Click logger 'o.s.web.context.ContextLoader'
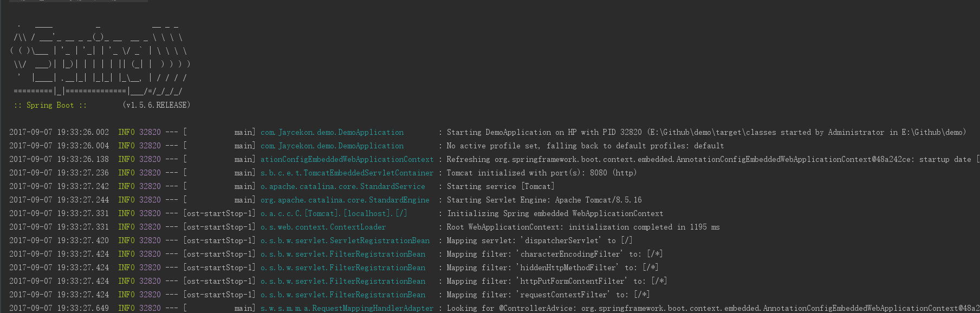This screenshot has width=980, height=313. coord(323,227)
